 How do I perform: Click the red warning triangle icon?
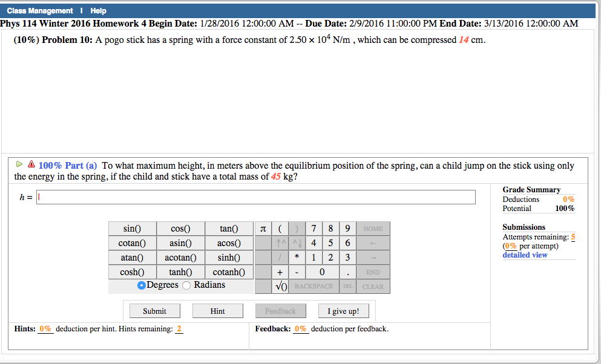pos(31,164)
